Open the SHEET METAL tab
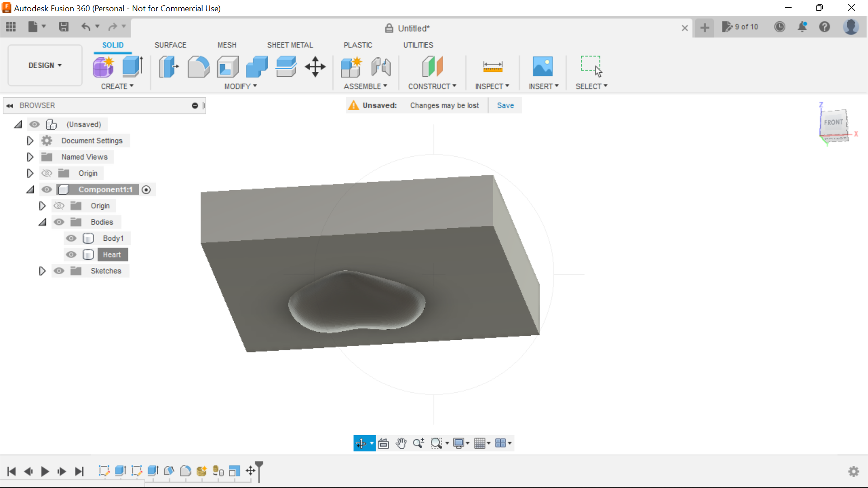 (x=290, y=45)
